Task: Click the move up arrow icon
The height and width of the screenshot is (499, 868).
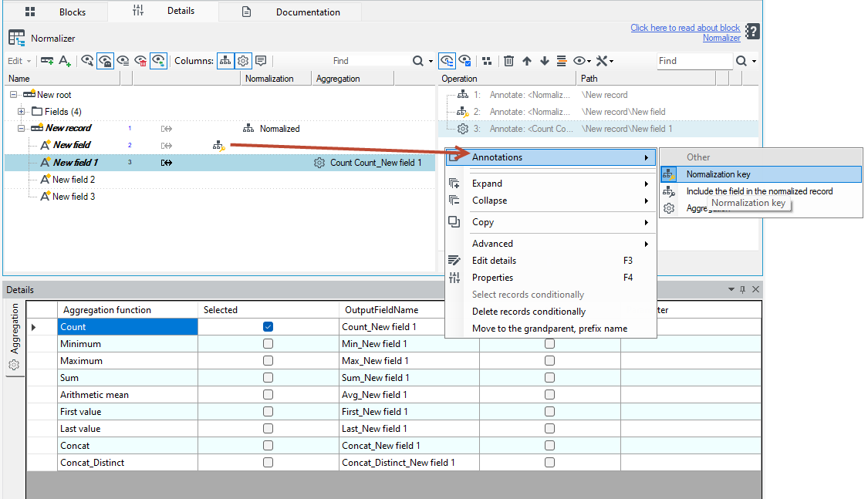Action: [x=527, y=61]
